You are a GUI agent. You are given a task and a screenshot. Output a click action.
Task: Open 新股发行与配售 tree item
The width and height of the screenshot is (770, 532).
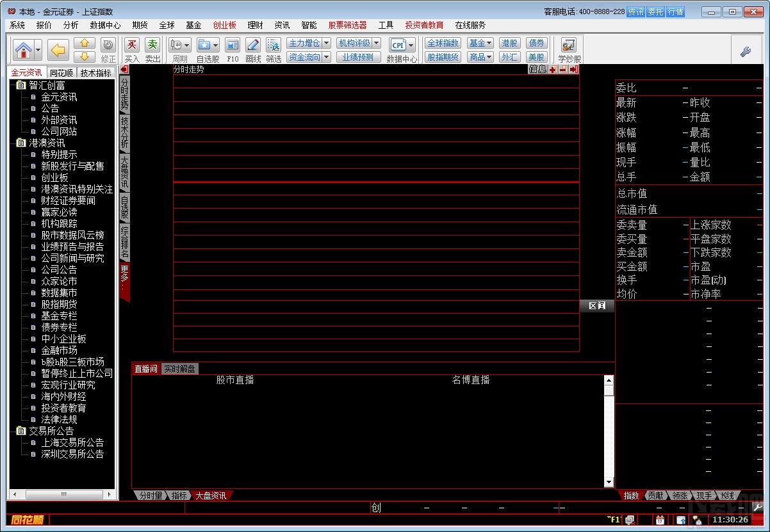point(72,166)
